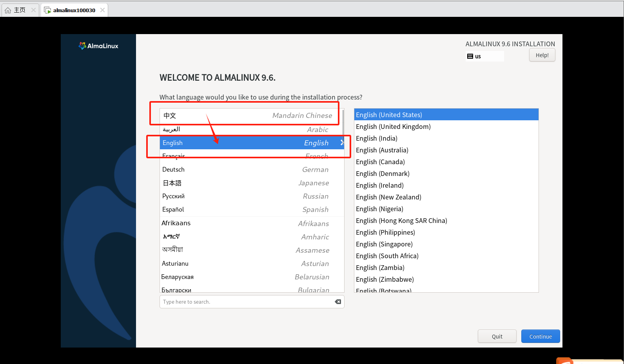Choose English (Zimbabwe) locale
624x364 pixels.
446,279
